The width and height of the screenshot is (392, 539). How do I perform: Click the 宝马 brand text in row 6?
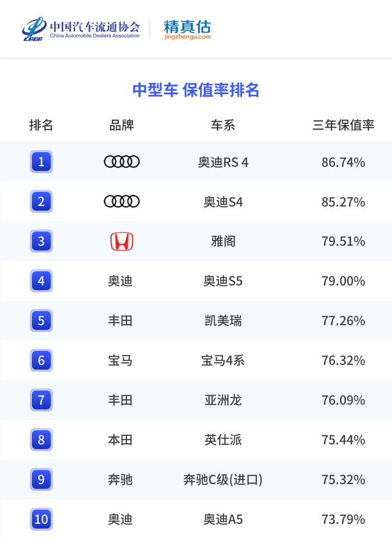point(120,360)
